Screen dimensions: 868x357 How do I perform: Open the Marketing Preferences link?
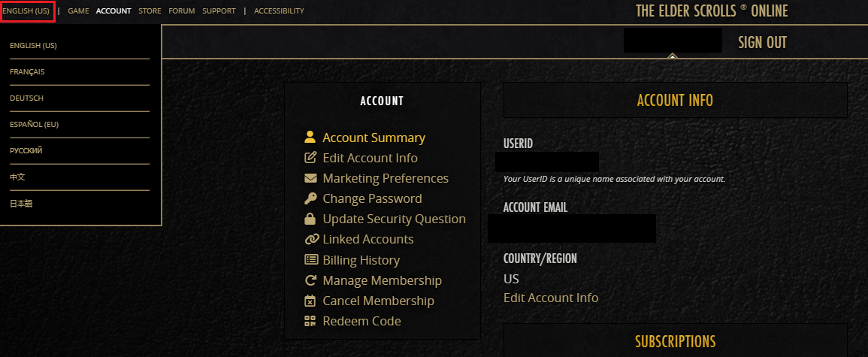(386, 179)
